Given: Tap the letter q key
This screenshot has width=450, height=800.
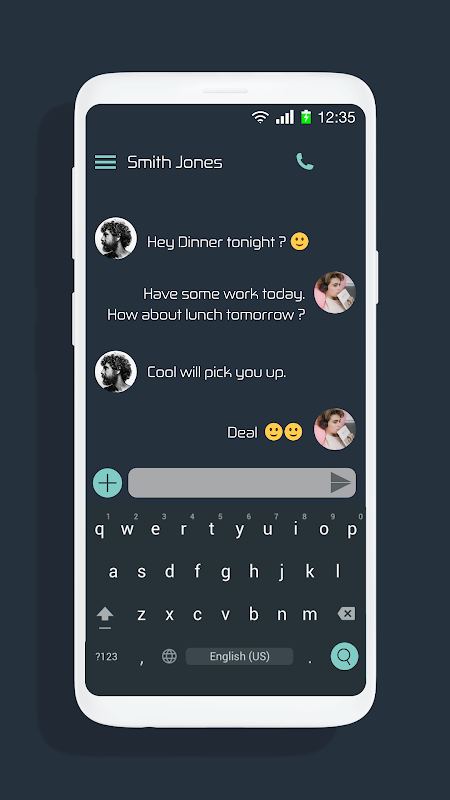Looking at the screenshot, I should coord(99,530).
